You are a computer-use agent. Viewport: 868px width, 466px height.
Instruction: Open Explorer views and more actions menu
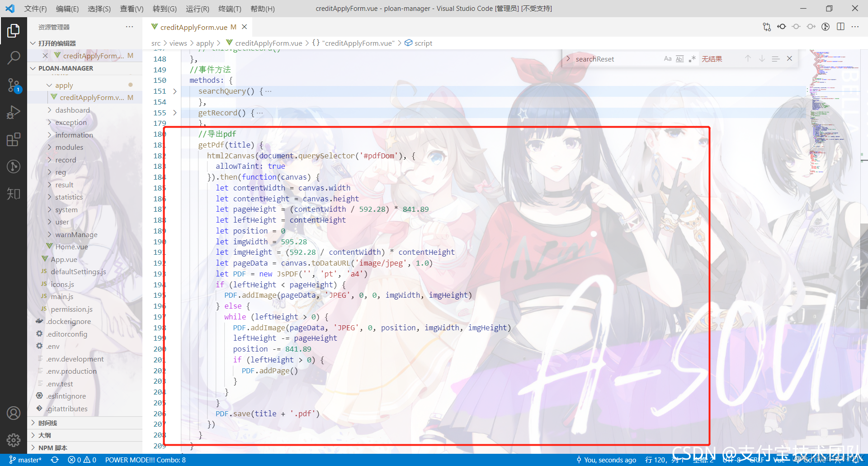click(x=129, y=27)
